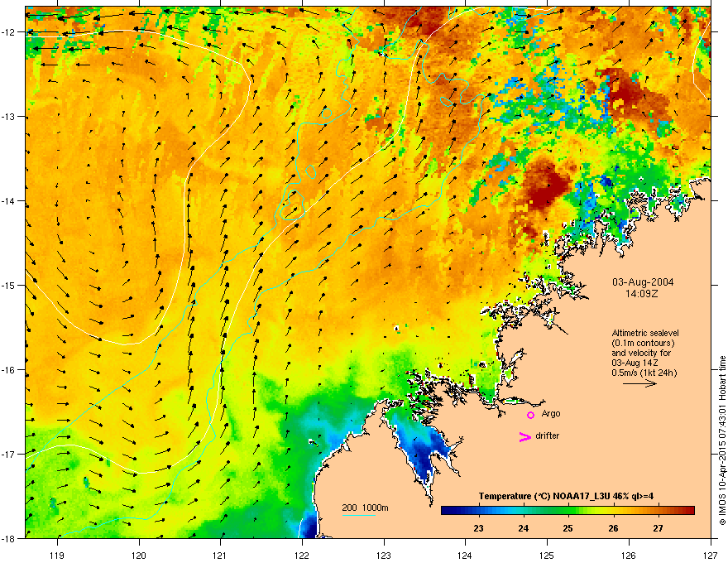Viewport: 728px width, 563px height.
Task: Click the cyan 200 1000m isobath legend line
Action: tap(358, 515)
